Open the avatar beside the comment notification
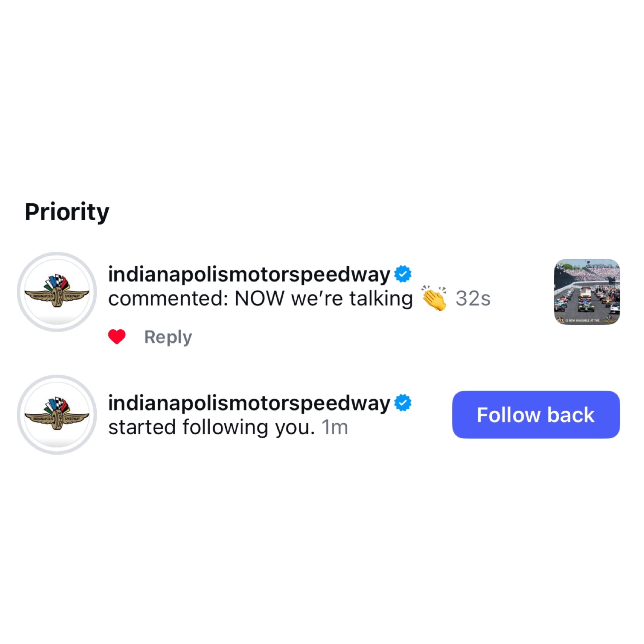Viewport: 644px width, 644px height. 57,292
